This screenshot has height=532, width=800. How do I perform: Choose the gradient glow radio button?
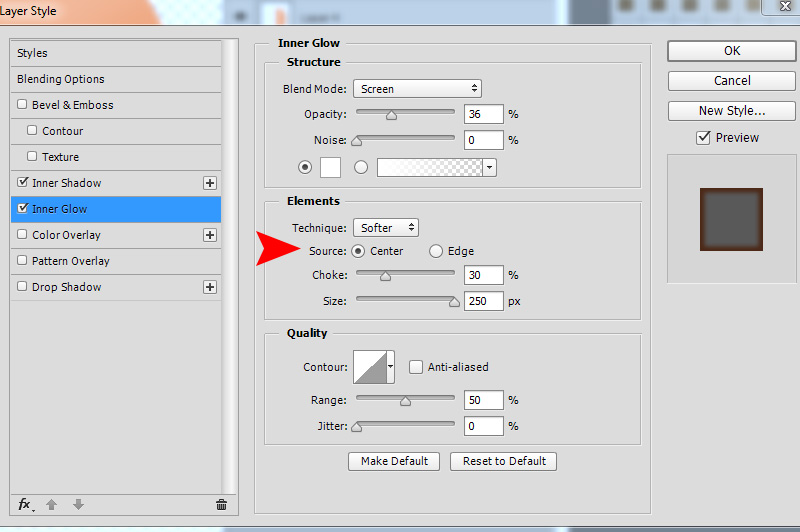[361, 167]
